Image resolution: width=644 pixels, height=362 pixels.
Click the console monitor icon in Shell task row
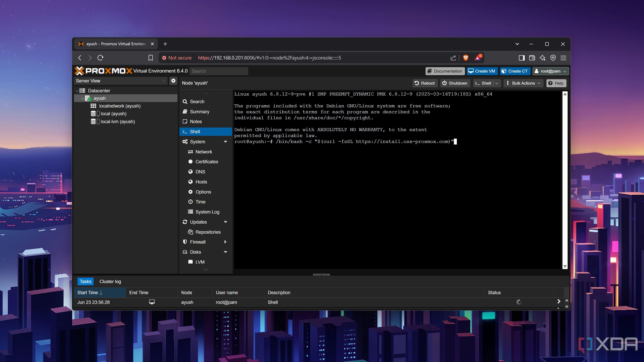(152, 302)
